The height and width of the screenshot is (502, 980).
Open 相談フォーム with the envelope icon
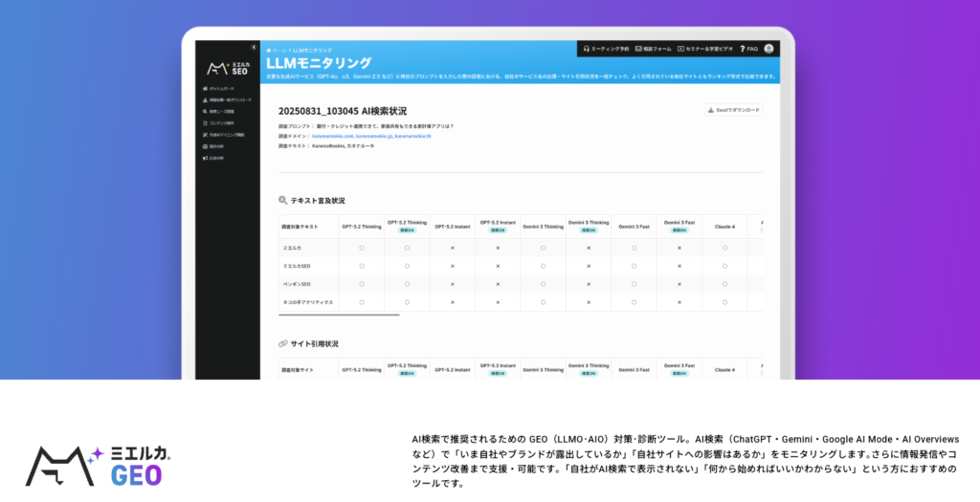point(653,49)
